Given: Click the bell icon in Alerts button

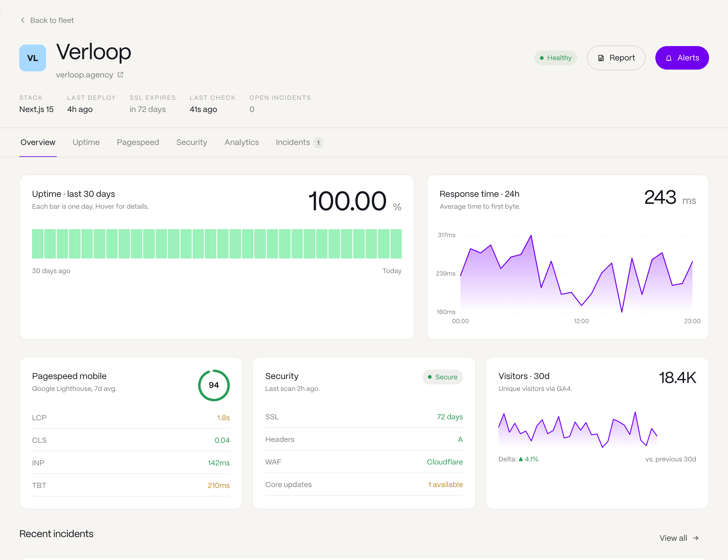Looking at the screenshot, I should (x=669, y=58).
